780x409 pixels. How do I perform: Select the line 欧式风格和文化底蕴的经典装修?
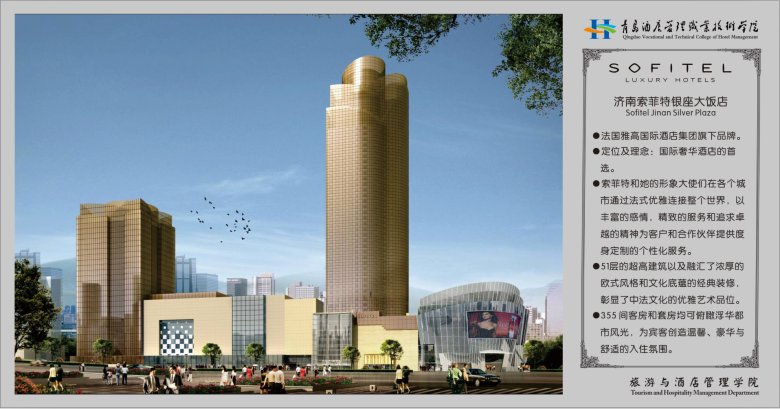[x=672, y=283]
